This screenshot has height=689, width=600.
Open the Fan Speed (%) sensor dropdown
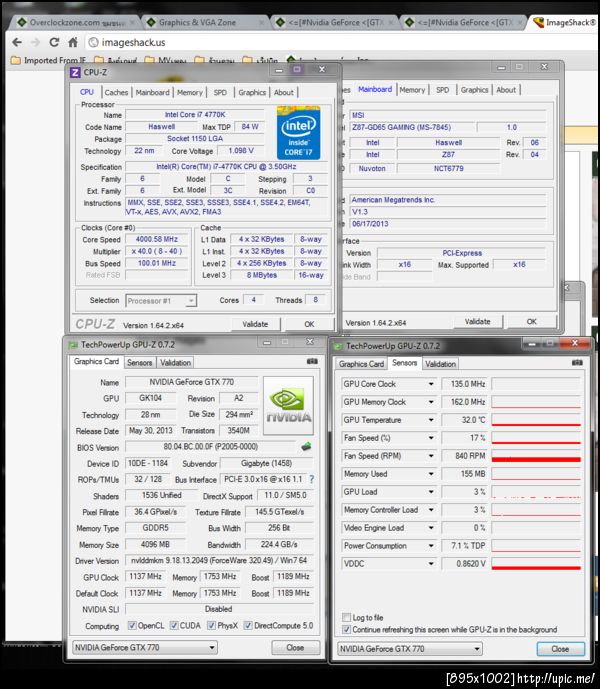tap(431, 438)
